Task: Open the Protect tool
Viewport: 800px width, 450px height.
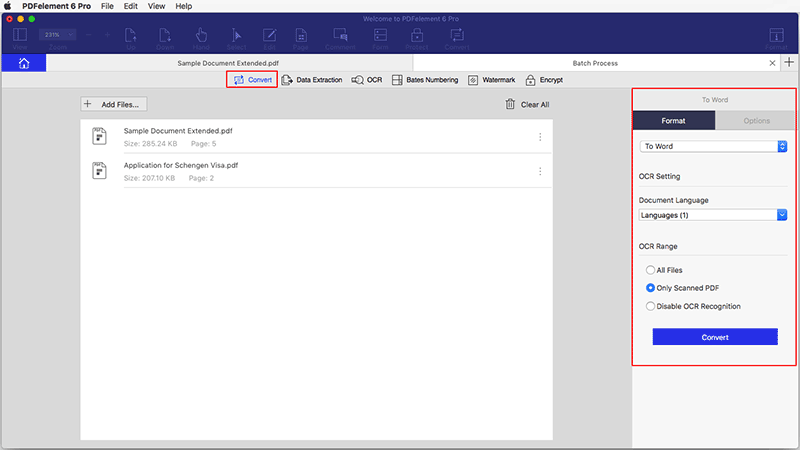Action: point(417,38)
